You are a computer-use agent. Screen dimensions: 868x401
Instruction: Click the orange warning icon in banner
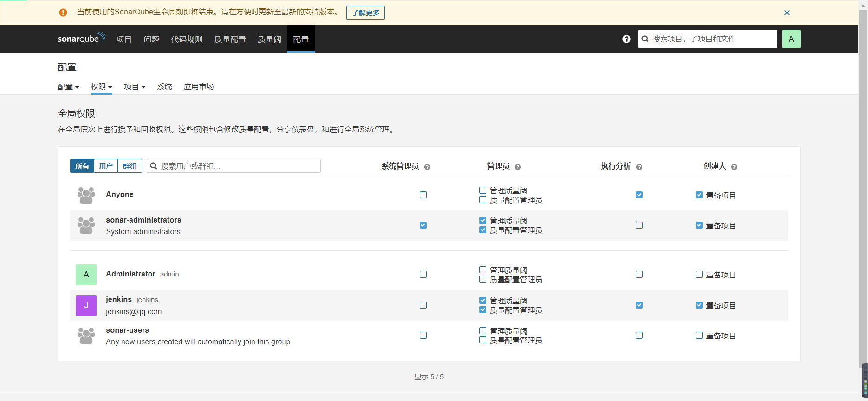coord(63,13)
